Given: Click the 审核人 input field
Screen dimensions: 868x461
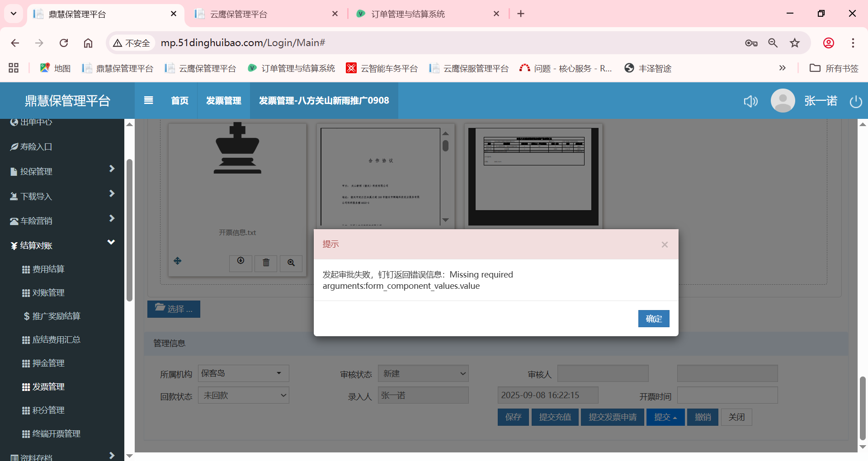Looking at the screenshot, I should click(603, 373).
